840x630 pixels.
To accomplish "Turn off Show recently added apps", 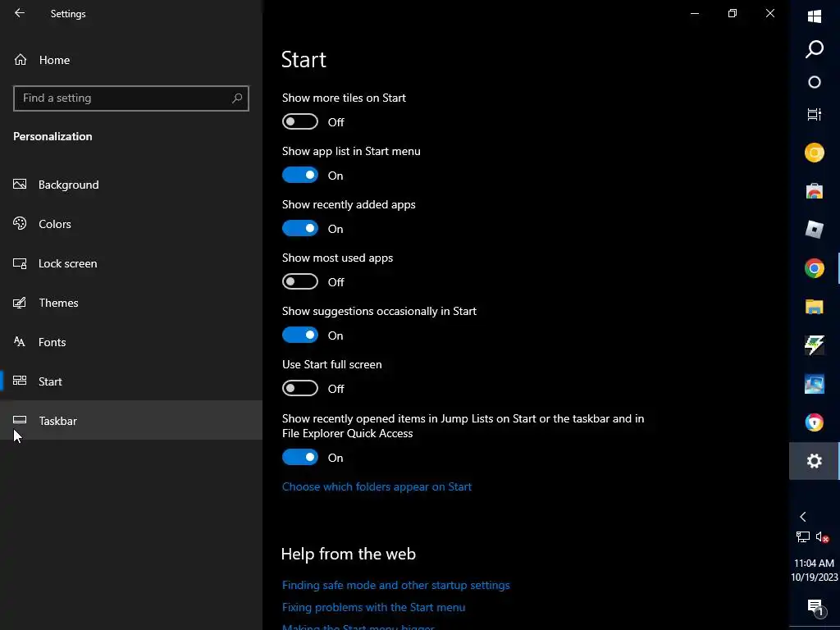I will (300, 229).
